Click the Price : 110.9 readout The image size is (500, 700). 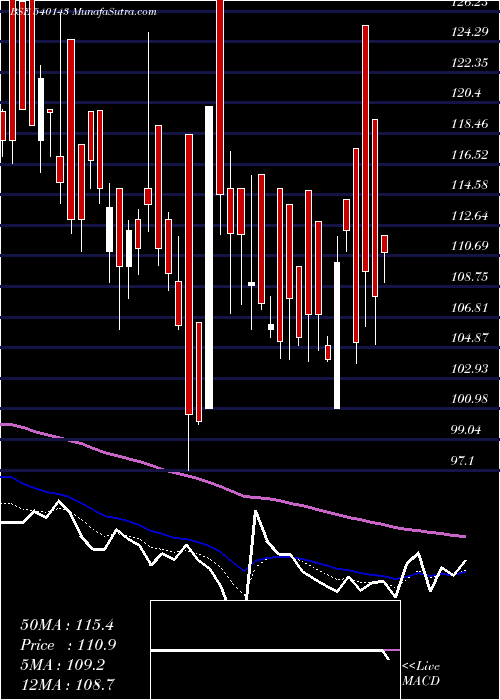[x=69, y=645]
